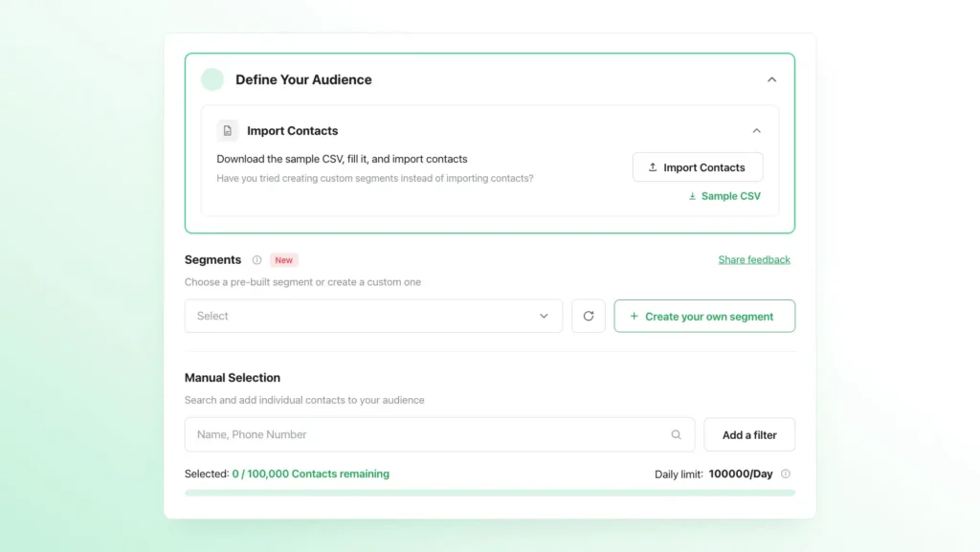Focus the Name, Phone Number search field
The height and width of the screenshot is (552, 980).
(440, 434)
